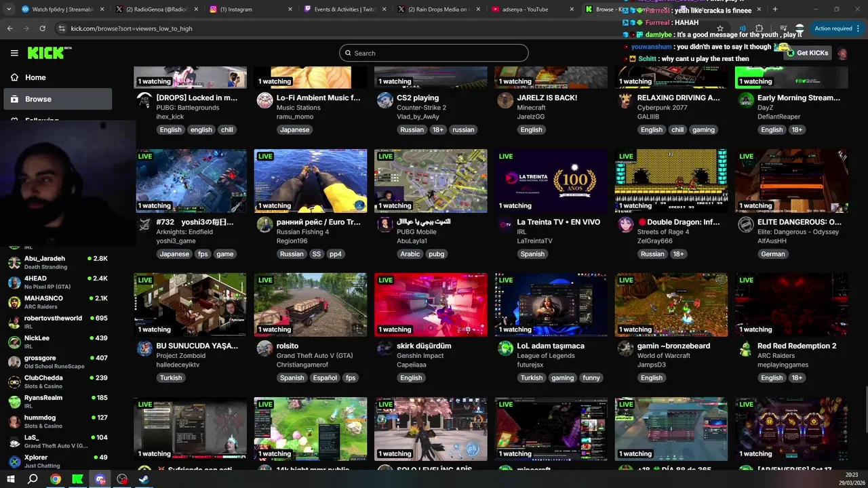
Task: Open the Windows Start menu
Action: click(x=10, y=479)
